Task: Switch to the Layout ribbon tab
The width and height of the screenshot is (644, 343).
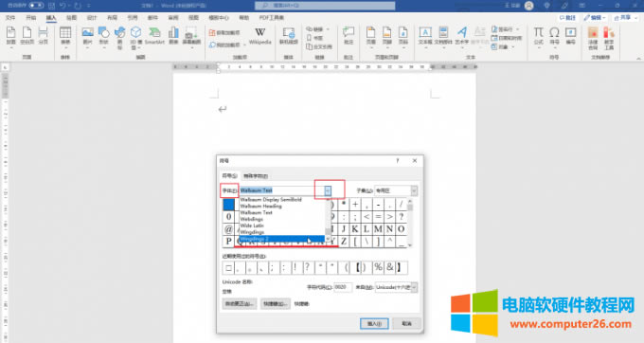Action: (x=112, y=18)
